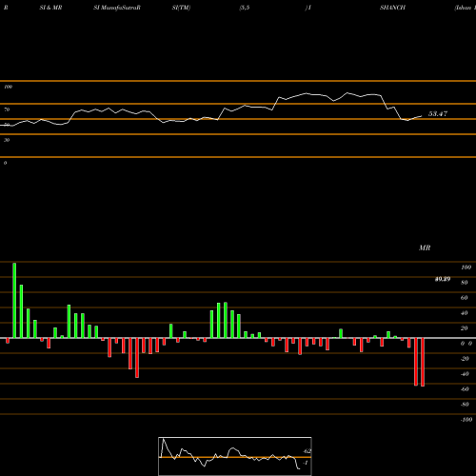Click the 'SI & MR' header text
Image resolution: width=476 pixels, height=476 pixels.
(x=50, y=8)
